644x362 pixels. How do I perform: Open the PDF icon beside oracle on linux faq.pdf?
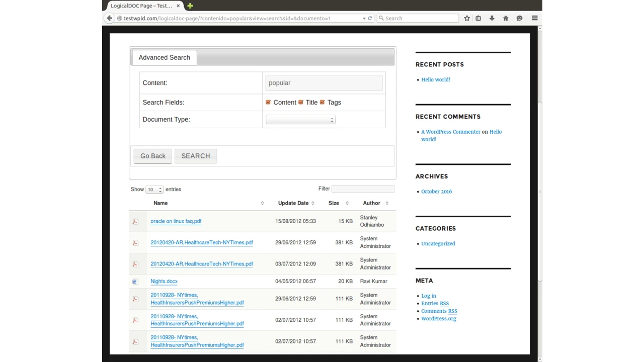[135, 221]
